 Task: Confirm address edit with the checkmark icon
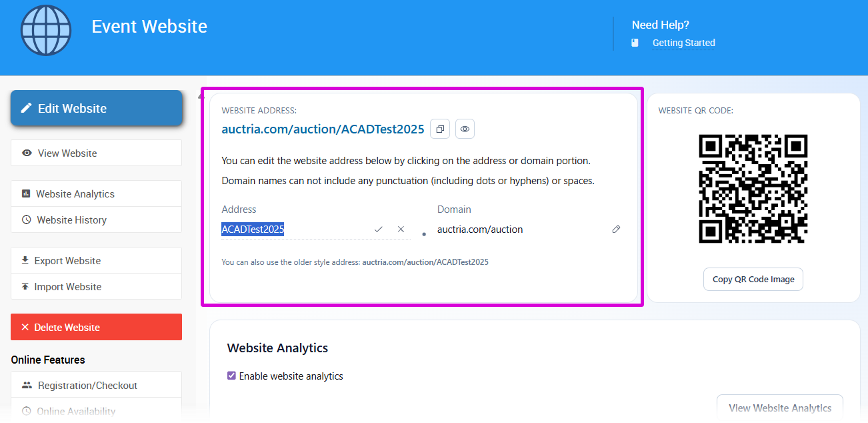pos(379,230)
